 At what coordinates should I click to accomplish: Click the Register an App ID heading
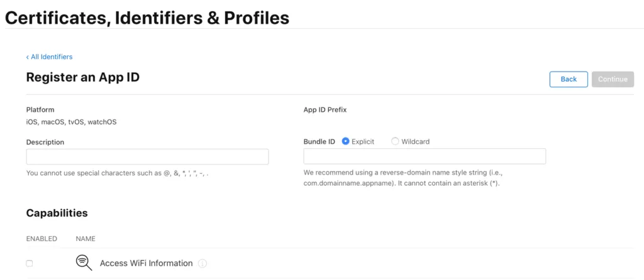[82, 77]
